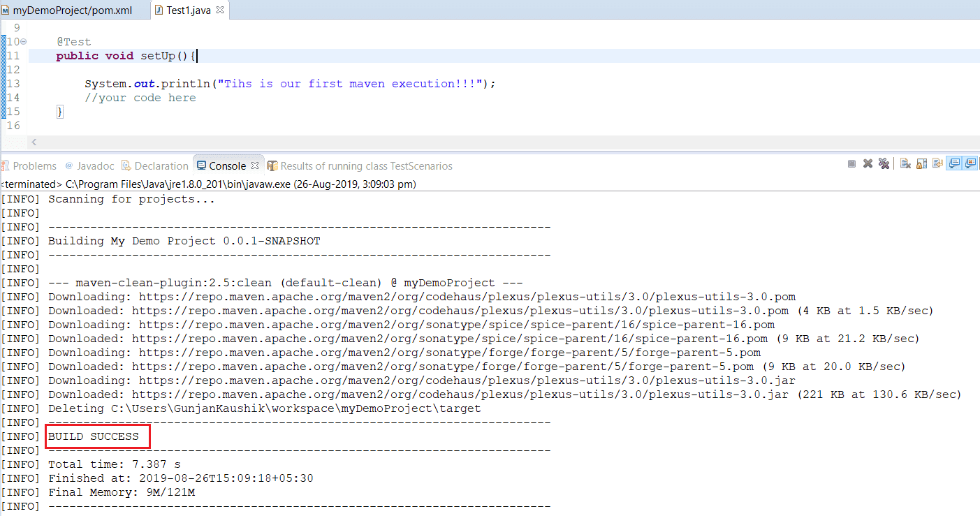
Task: Click Downloaded spice-parent-16.pom (9 KB) line
Action: 484,339
